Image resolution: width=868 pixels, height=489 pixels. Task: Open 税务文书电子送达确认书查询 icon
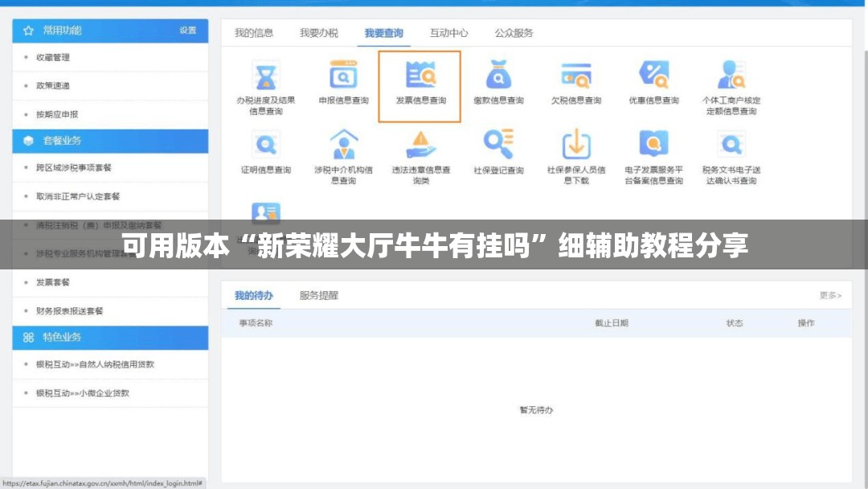(x=731, y=145)
